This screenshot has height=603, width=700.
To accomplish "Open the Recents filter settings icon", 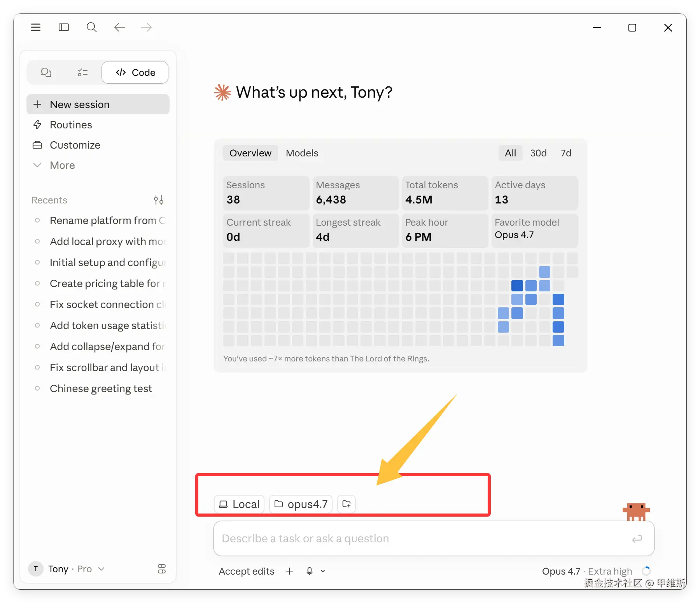I will [159, 200].
